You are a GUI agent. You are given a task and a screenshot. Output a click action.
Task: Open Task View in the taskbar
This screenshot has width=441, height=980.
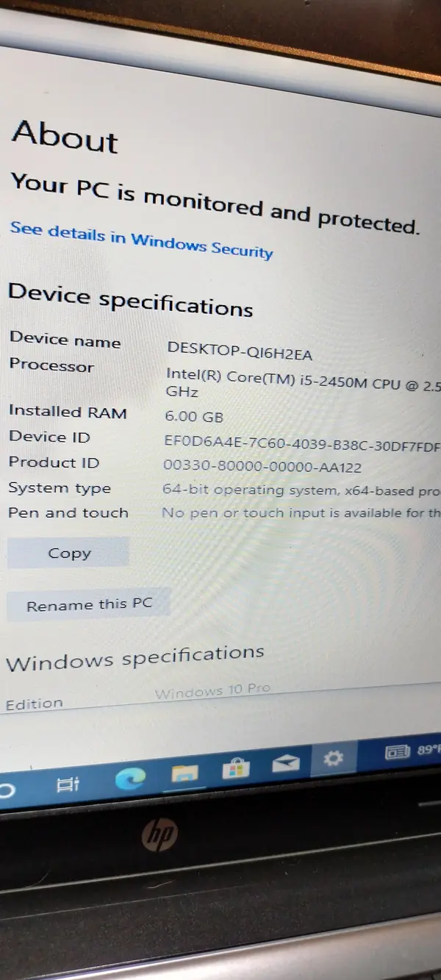point(68,784)
